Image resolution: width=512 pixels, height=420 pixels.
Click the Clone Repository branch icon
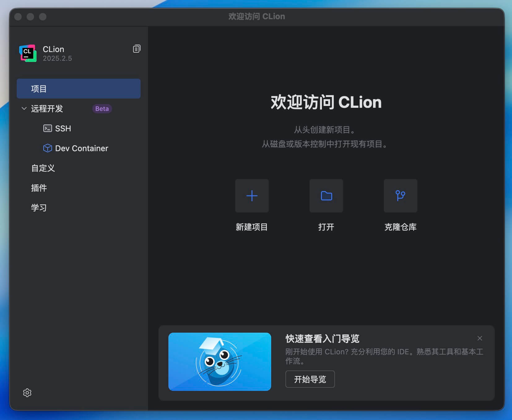[400, 196]
